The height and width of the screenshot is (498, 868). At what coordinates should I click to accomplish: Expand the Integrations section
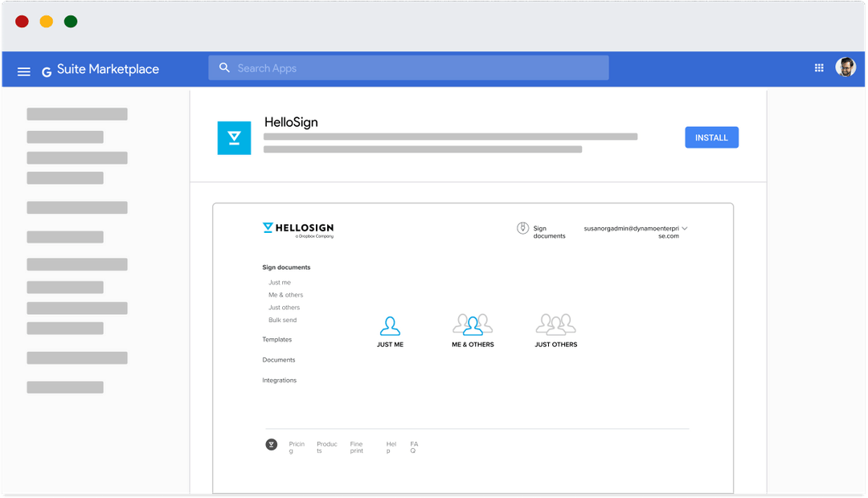click(279, 379)
